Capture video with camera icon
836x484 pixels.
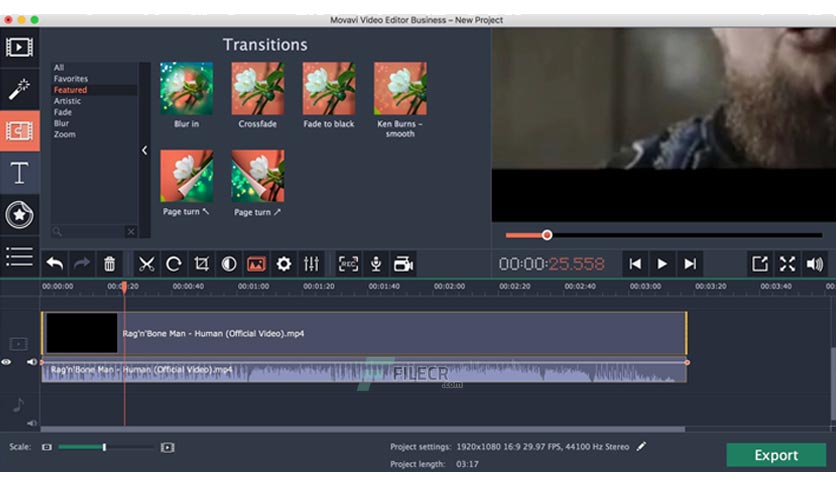point(404,264)
